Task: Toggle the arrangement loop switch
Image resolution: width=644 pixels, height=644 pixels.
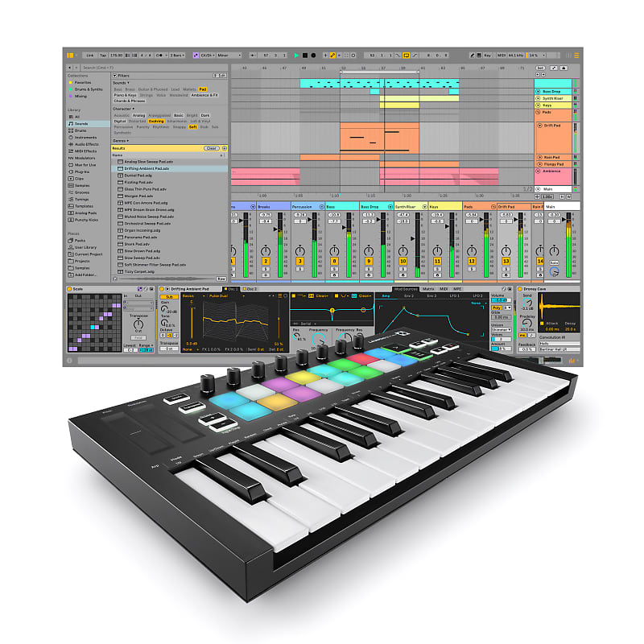Action: click(407, 56)
